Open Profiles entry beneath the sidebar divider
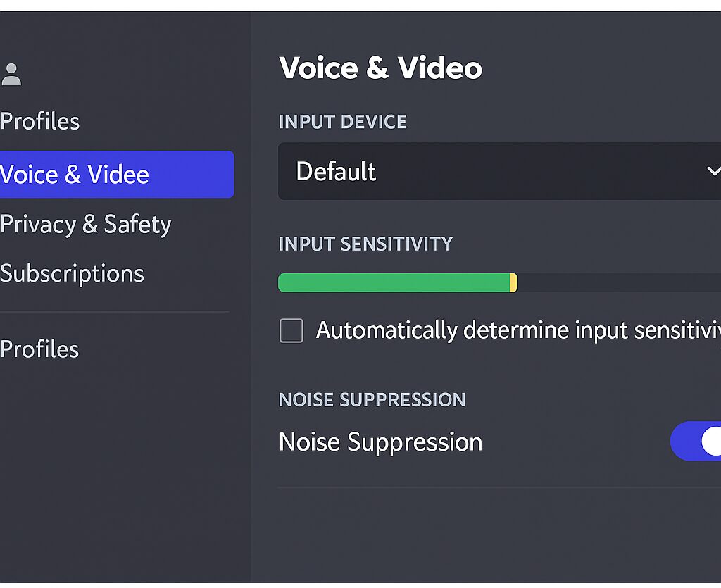 (40, 349)
